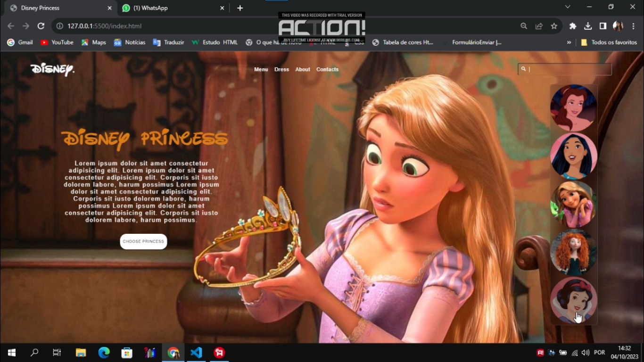The width and height of the screenshot is (644, 362).
Task: Open the Chrome three-dot menu
Action: tap(633, 26)
